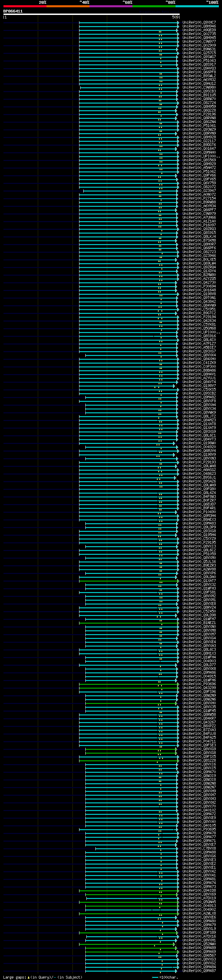
Task: Select the BP066411 query label
Action: coord(13,11)
